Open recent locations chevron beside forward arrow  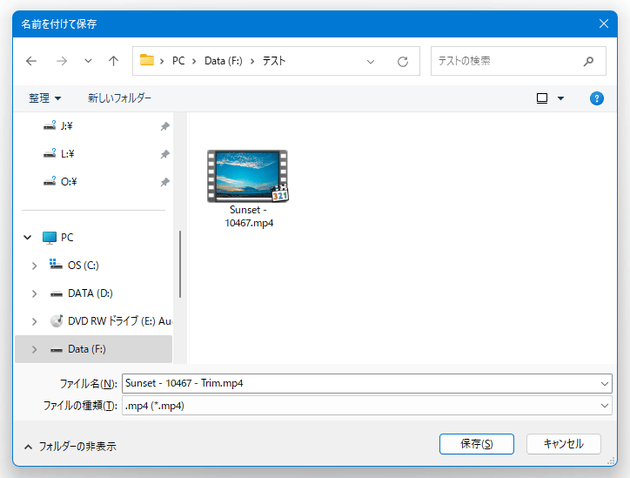click(88, 61)
